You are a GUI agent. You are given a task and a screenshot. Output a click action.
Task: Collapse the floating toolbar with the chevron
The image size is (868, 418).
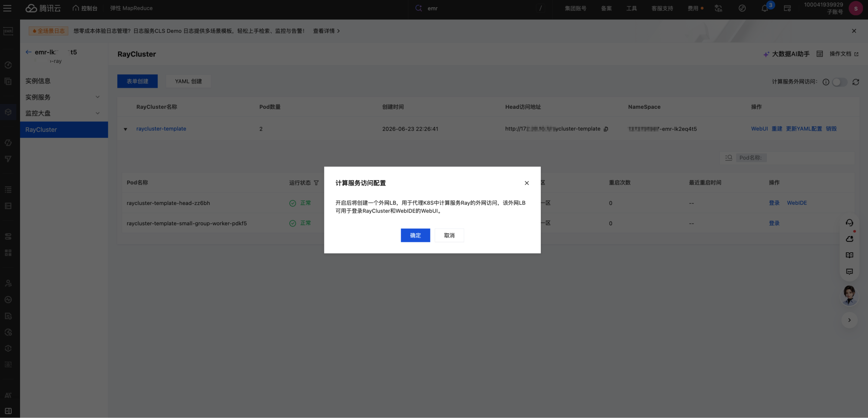click(x=849, y=320)
